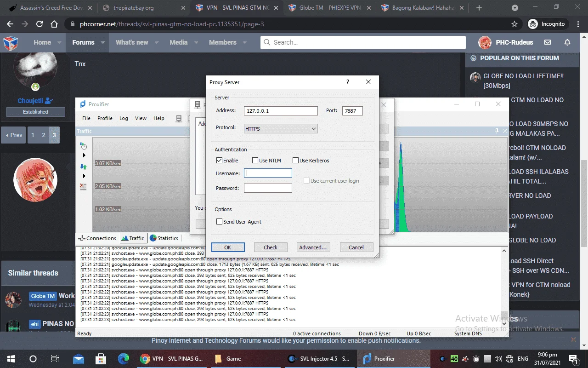Click the help question mark in Proxy Server dialog
Screen dimensions: 588x368
click(x=348, y=82)
